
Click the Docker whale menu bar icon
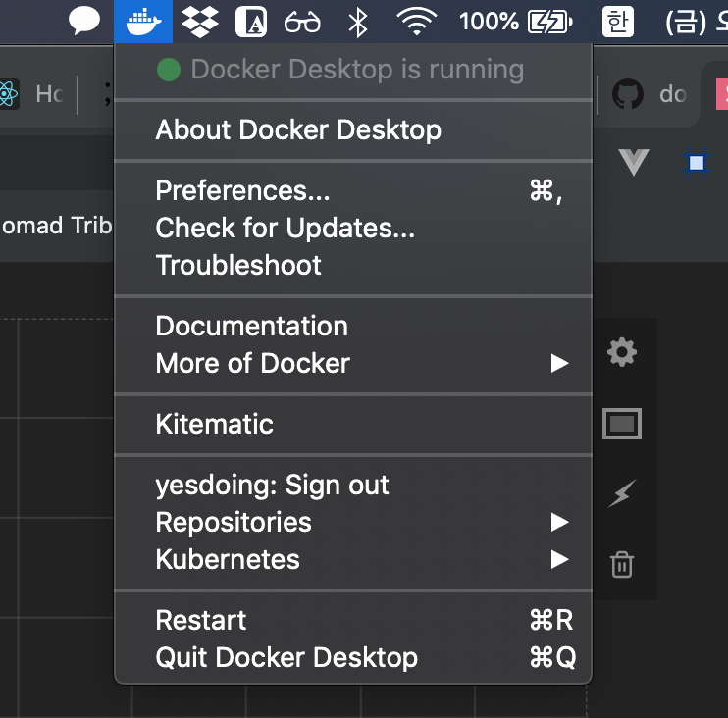pos(143,20)
